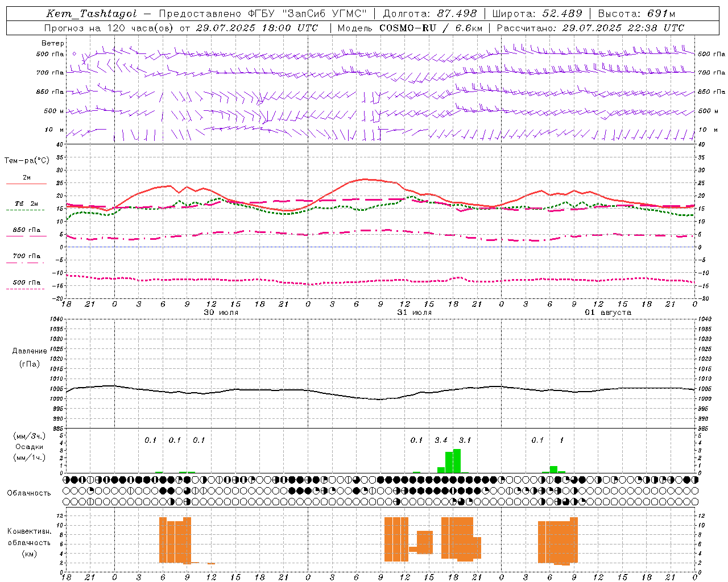Click the 3.4 precipitation value
This screenshot has height=582, width=728.
click(441, 440)
